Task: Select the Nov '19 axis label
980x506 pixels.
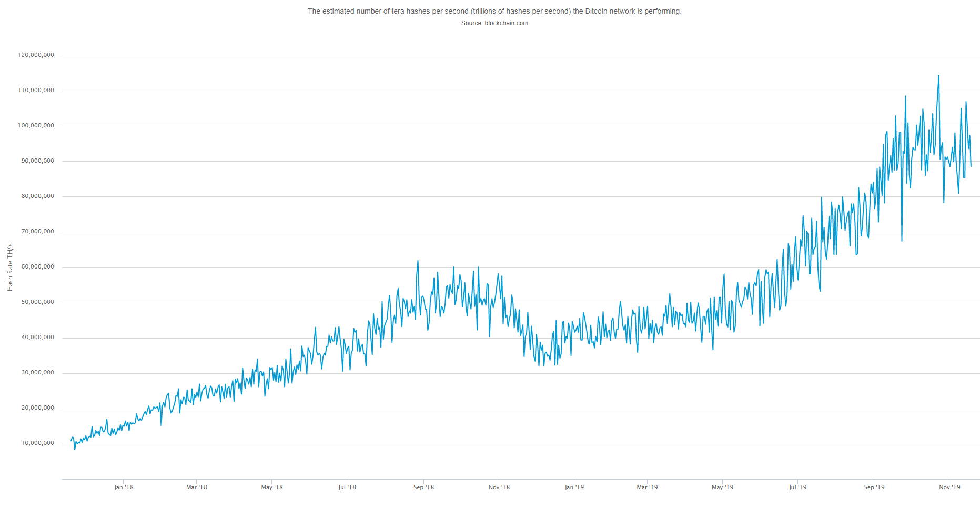Action: coord(949,487)
